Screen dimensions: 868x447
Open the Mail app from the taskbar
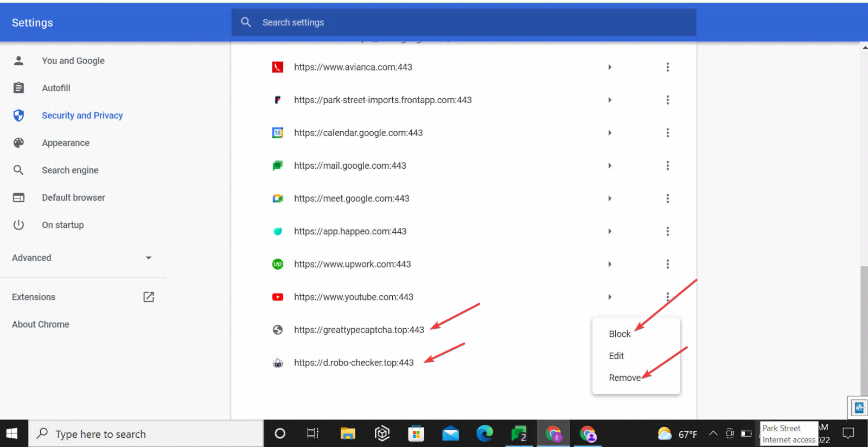450,433
